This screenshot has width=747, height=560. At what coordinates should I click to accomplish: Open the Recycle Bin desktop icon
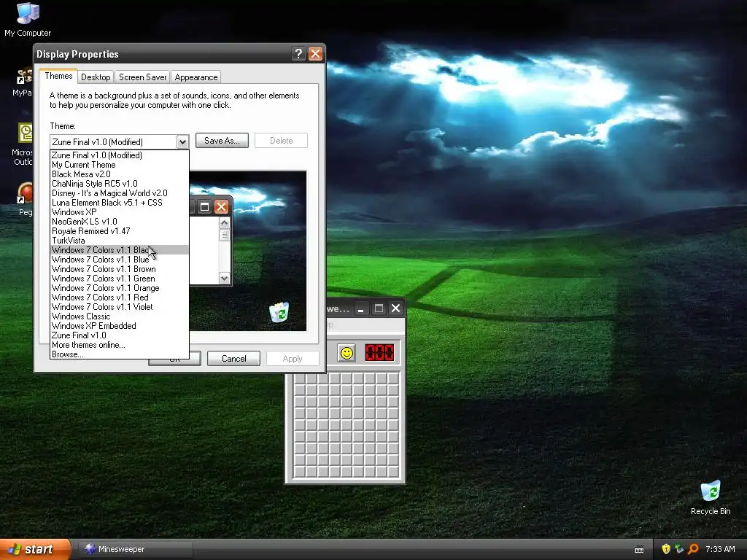coord(711,498)
